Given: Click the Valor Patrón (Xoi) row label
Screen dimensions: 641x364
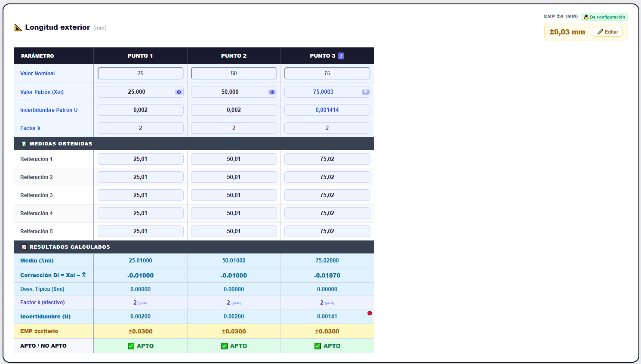Looking at the screenshot, I should click(42, 92).
